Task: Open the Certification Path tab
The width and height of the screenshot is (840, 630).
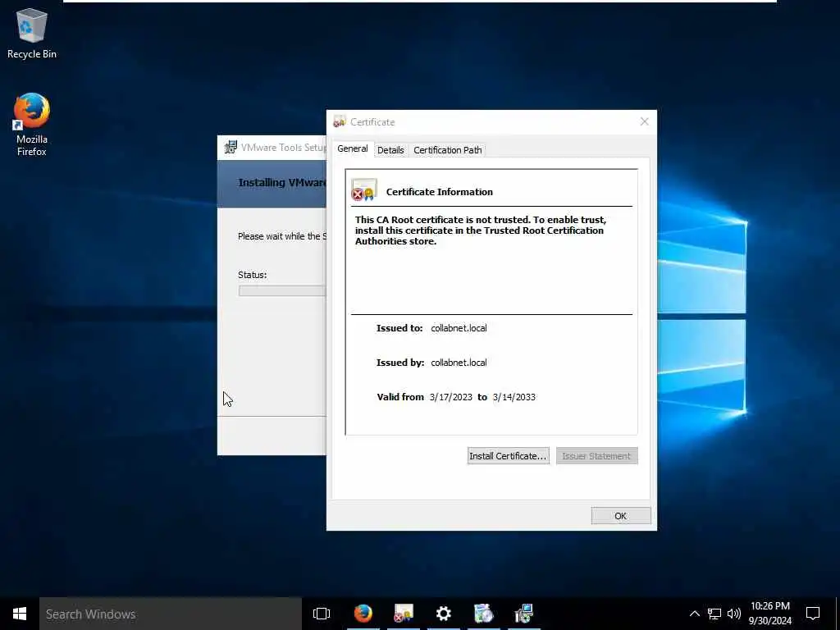Action: [447, 151]
